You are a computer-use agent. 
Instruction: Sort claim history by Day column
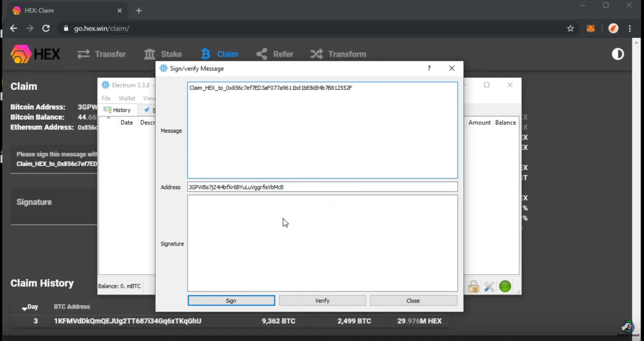coord(30,307)
